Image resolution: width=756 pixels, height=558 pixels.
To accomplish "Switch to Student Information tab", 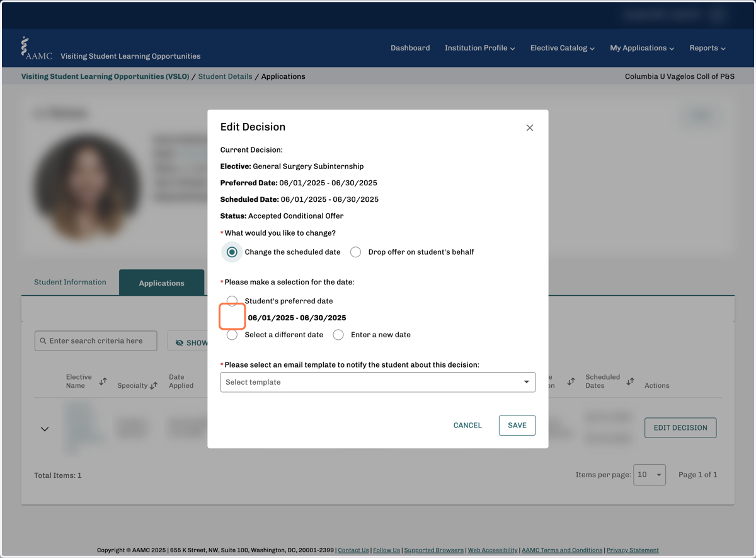I will [x=70, y=282].
